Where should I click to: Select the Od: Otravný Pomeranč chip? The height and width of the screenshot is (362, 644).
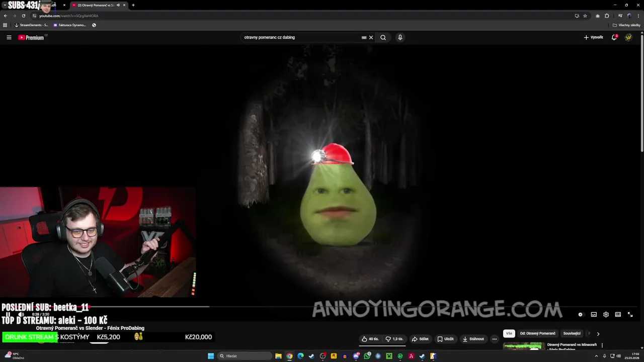coord(537,333)
